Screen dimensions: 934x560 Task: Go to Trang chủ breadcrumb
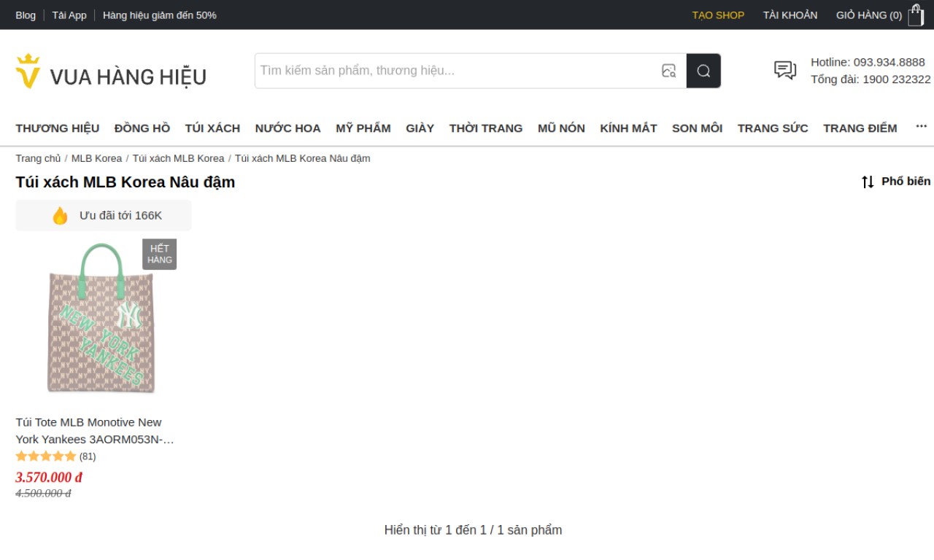pyautogui.click(x=39, y=158)
